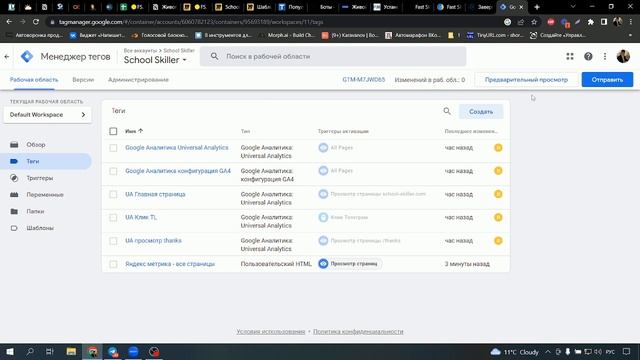The width and height of the screenshot is (640, 360).
Task: Click status icon for UA Клик TL
Action: coord(498,217)
